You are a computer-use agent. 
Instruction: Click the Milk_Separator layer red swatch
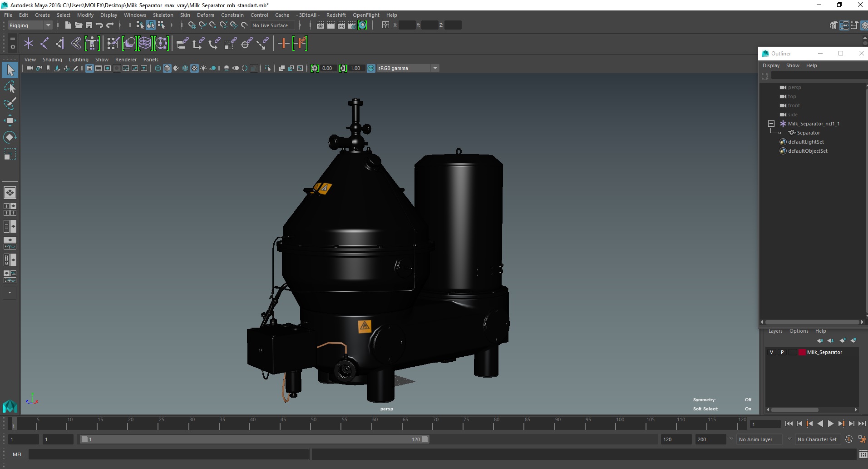[x=802, y=352]
